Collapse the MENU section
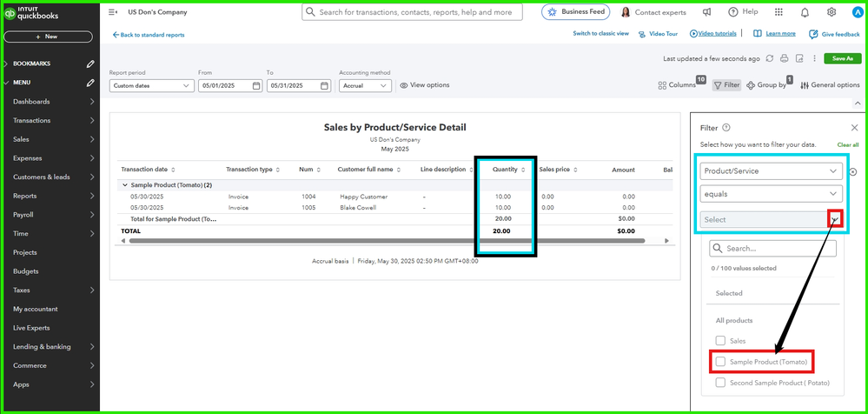This screenshot has width=868, height=414. click(6, 83)
